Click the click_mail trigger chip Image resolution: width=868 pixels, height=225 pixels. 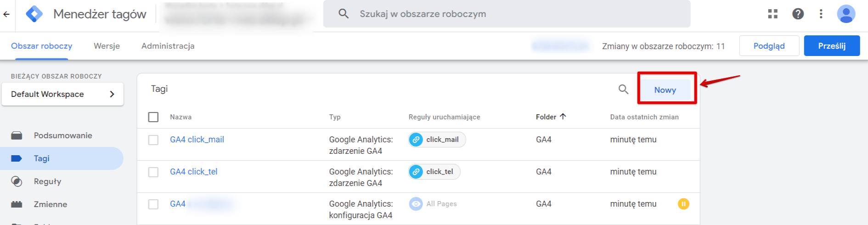click(x=437, y=140)
